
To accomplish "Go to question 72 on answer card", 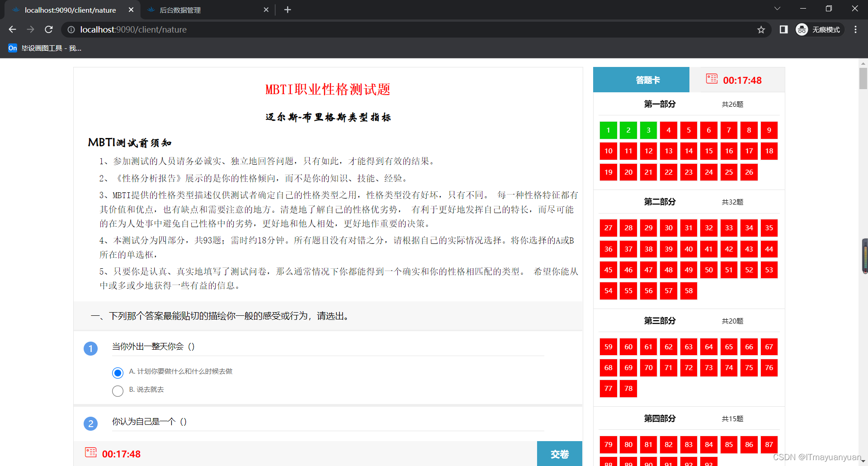I will click(x=689, y=368).
